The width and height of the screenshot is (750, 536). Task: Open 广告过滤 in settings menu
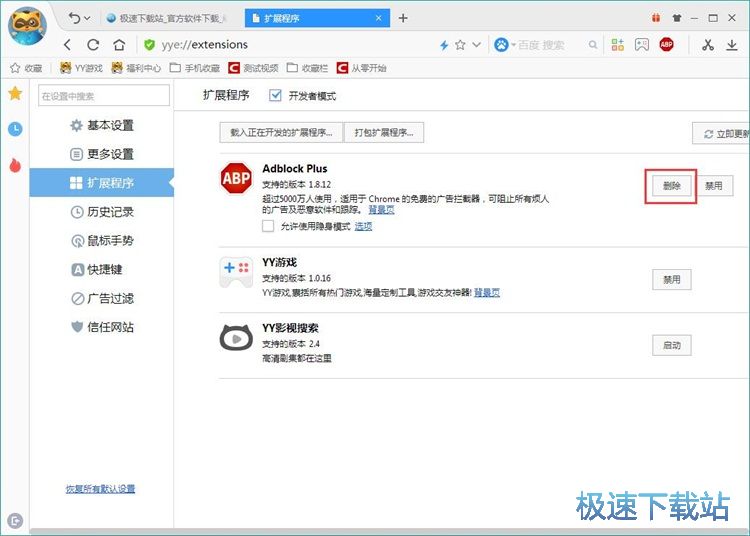click(x=102, y=298)
